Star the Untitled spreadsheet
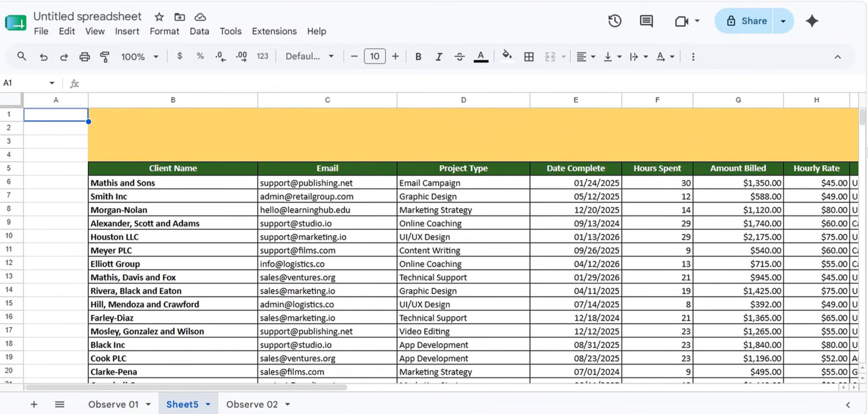The height and width of the screenshot is (414, 868). coord(159,17)
